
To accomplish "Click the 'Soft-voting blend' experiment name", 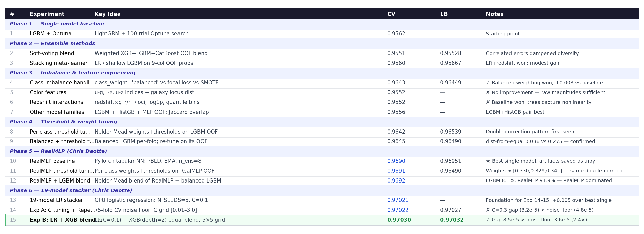I will (52, 53).
